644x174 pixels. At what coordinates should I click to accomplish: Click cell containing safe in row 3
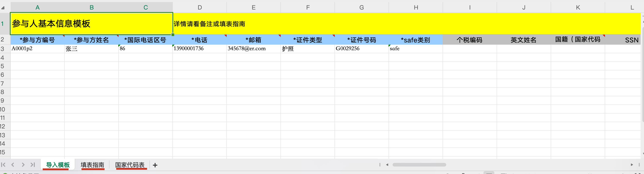pyautogui.click(x=416, y=49)
